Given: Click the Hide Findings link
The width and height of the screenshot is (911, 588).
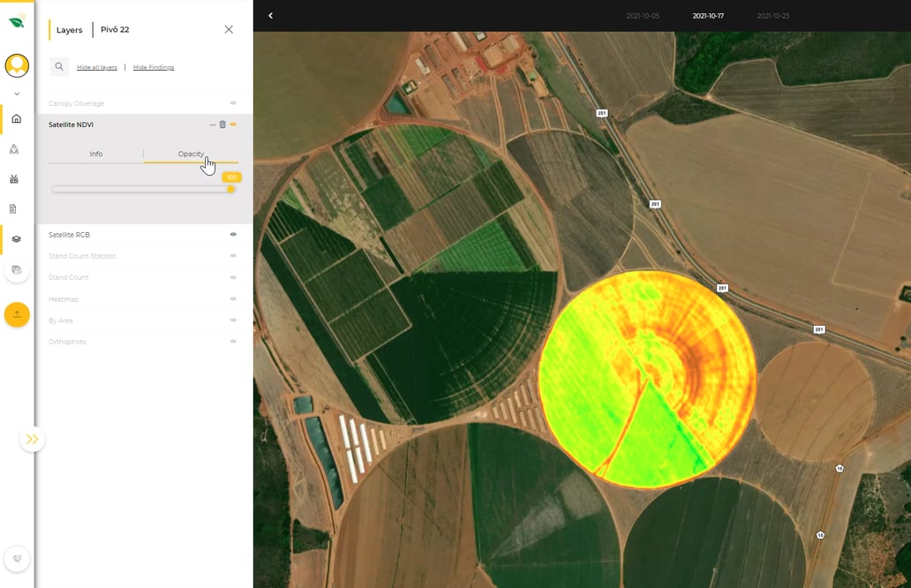Looking at the screenshot, I should (x=153, y=66).
